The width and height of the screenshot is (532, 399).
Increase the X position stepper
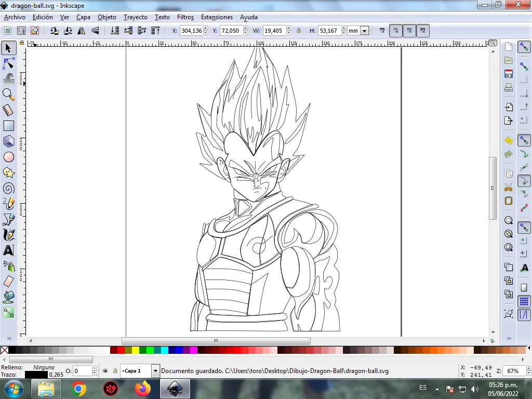tap(206, 29)
